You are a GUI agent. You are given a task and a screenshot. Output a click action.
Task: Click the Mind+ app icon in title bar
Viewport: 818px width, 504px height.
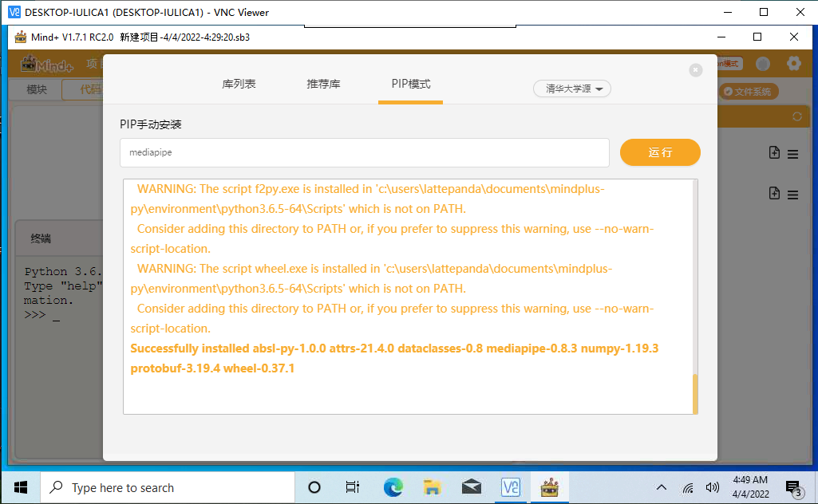(x=20, y=37)
